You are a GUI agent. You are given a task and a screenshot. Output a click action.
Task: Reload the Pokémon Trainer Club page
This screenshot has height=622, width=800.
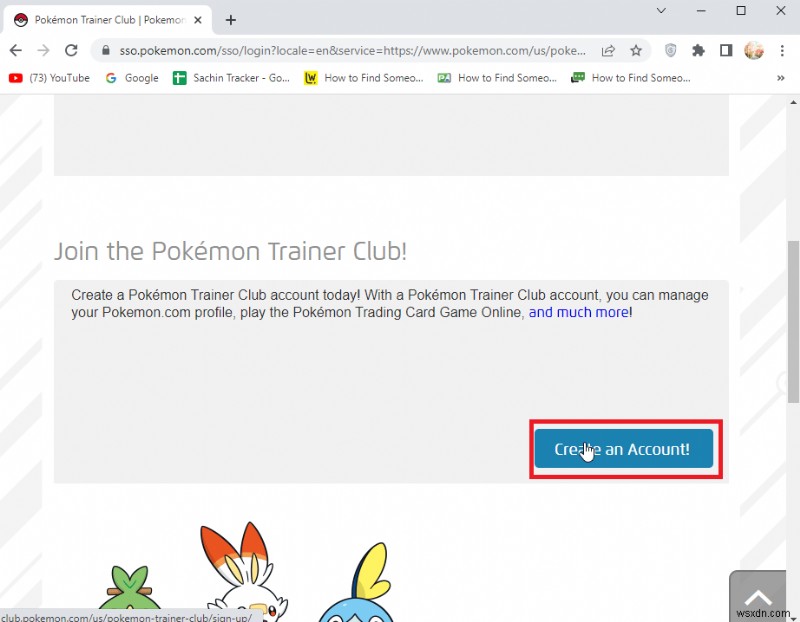pyautogui.click(x=70, y=51)
